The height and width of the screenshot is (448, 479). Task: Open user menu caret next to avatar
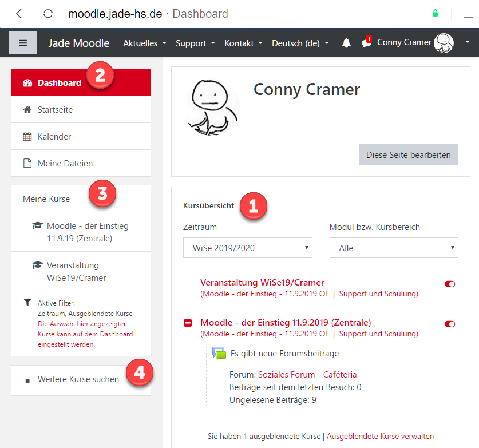[x=468, y=42]
